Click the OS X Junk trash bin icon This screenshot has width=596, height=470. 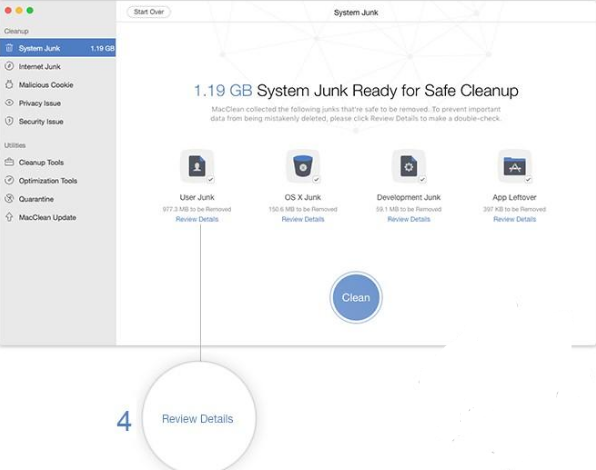click(303, 166)
